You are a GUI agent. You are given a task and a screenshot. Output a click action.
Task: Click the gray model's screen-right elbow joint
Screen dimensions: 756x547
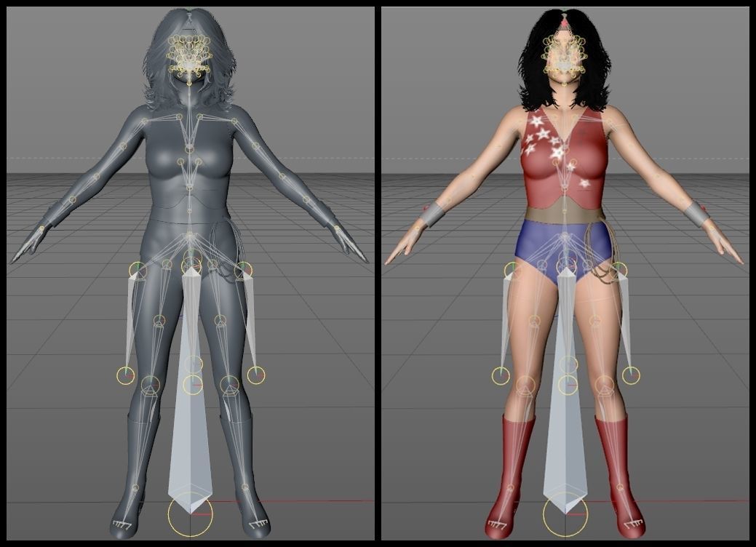[282, 177]
